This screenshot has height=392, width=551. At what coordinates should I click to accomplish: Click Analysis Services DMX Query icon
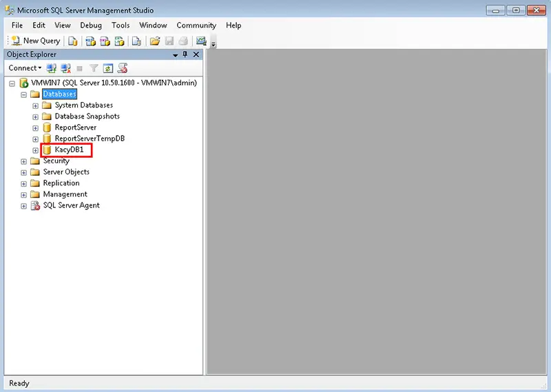pyautogui.click(x=105, y=41)
